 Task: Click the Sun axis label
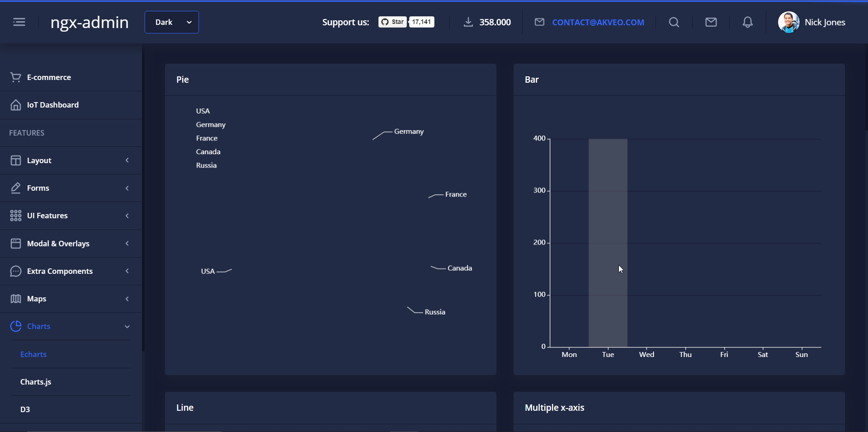tap(802, 355)
